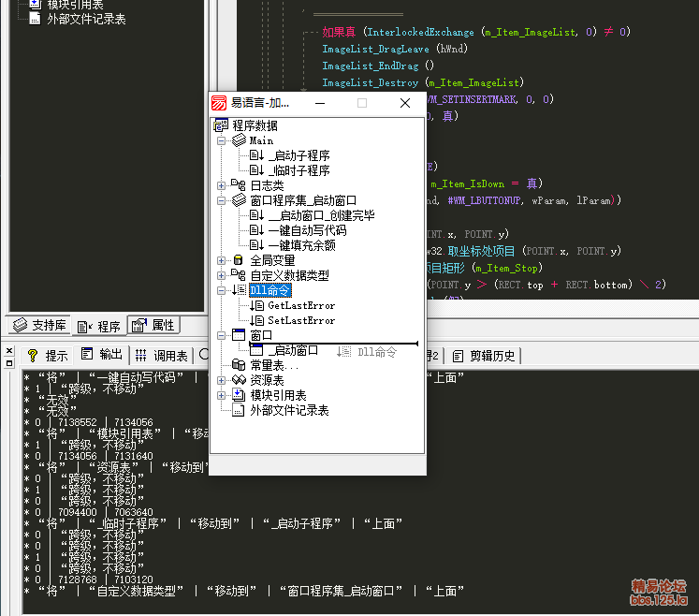Open the 剪辑历史 tab

click(x=485, y=356)
